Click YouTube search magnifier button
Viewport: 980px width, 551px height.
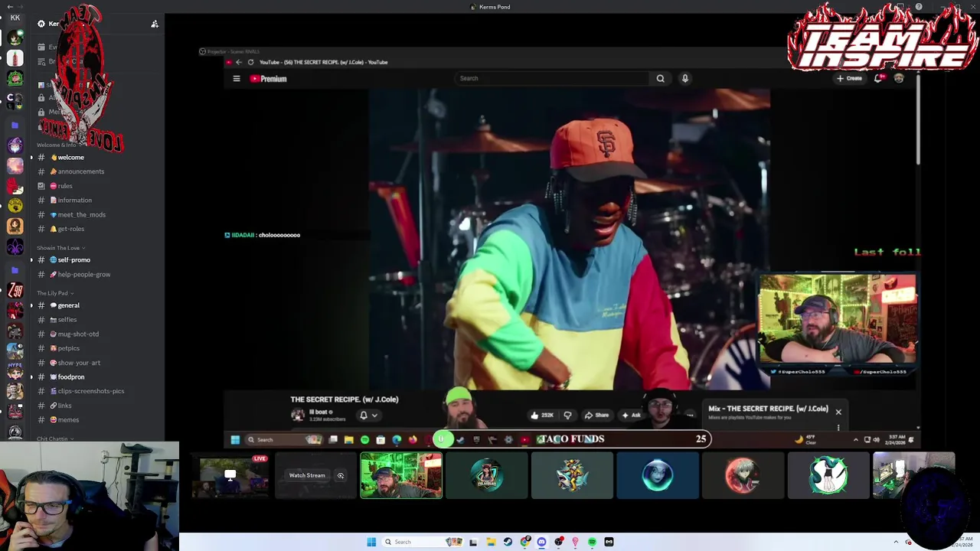tap(660, 78)
